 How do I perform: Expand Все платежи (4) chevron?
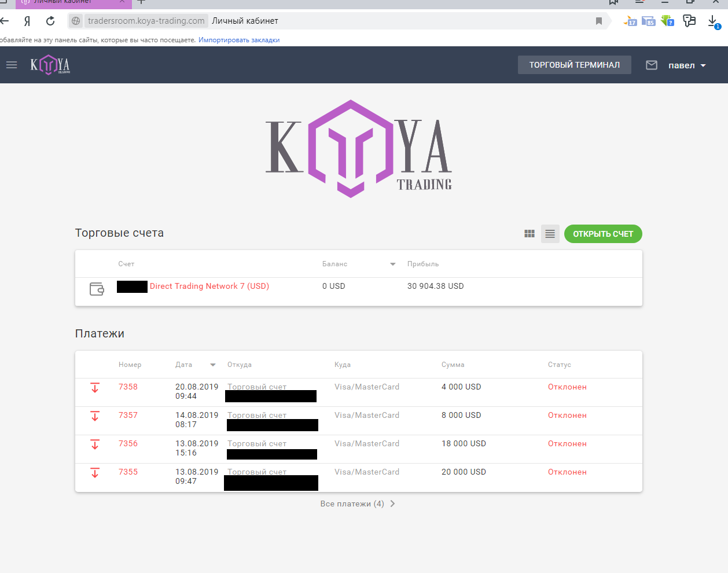(392, 504)
